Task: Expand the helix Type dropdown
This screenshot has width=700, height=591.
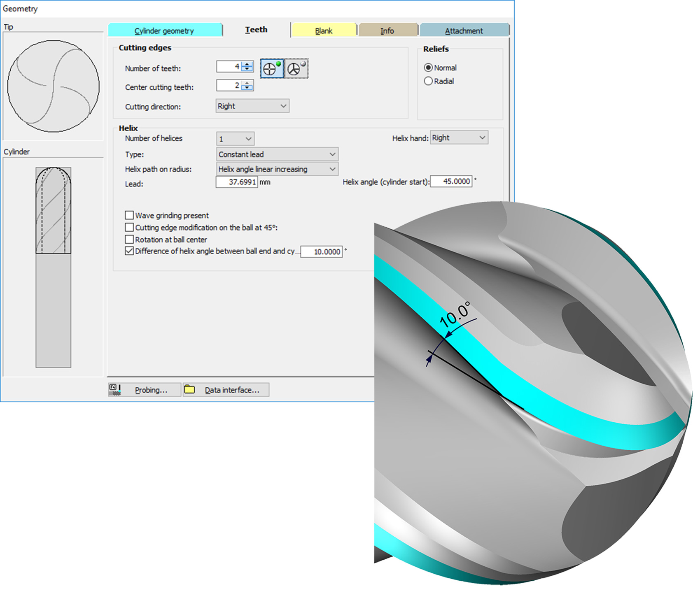Action: click(277, 154)
